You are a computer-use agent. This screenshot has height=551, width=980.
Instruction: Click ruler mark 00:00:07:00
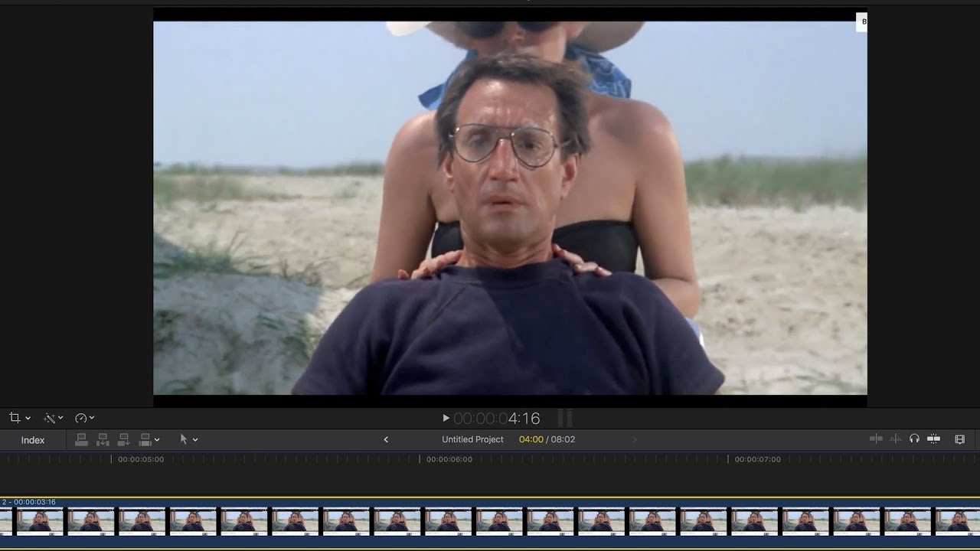[x=758, y=459]
